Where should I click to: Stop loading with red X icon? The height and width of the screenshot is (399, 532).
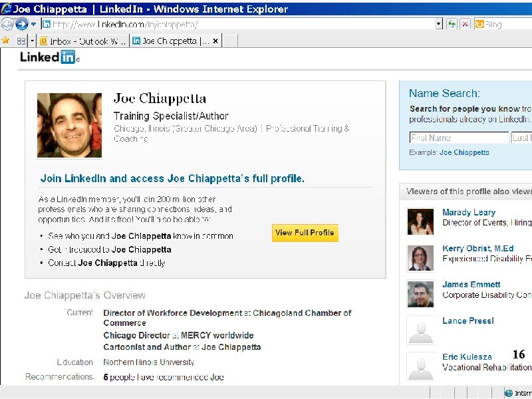[465, 24]
